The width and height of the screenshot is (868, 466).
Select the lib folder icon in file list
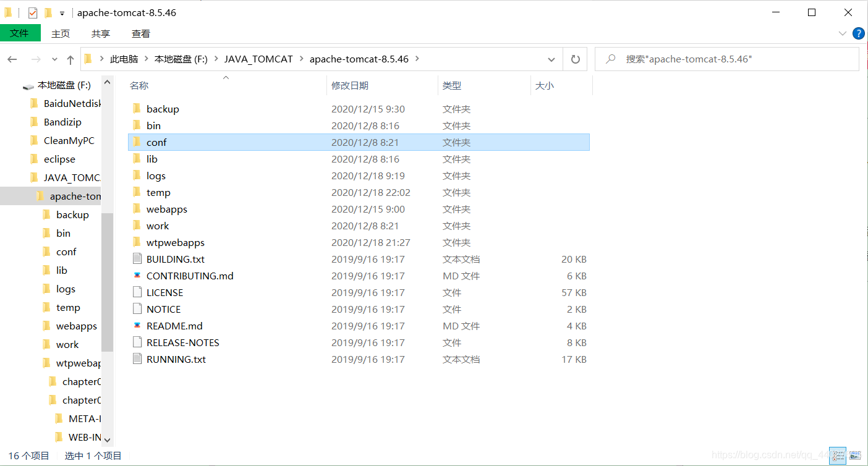[137, 159]
